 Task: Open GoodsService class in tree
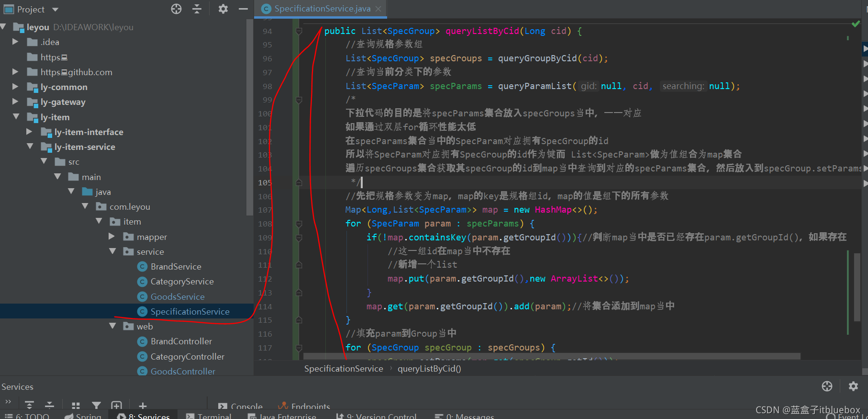(x=178, y=296)
